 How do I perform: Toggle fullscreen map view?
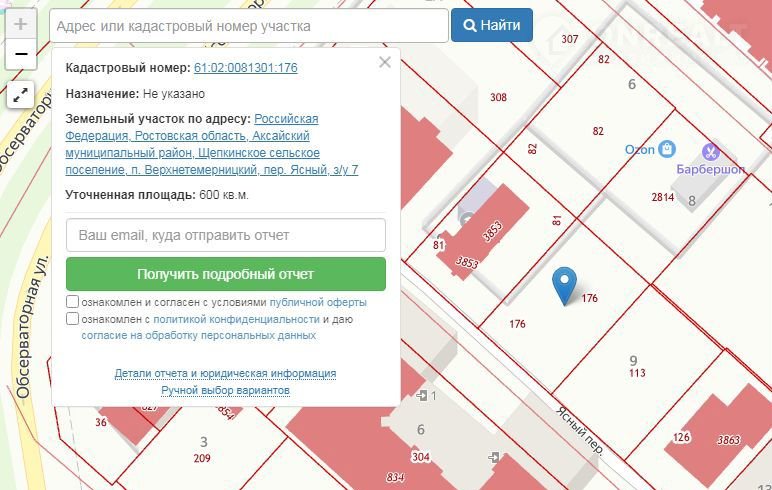pyautogui.click(x=21, y=96)
